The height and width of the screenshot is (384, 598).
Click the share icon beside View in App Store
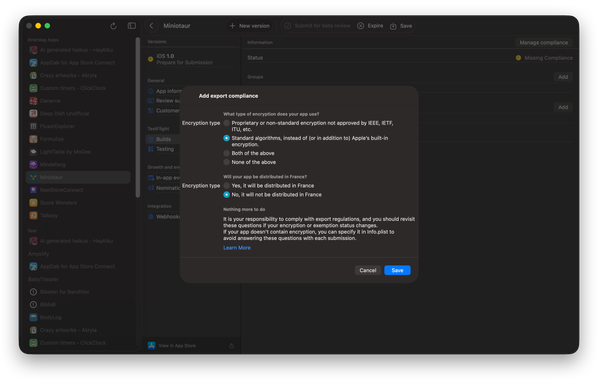[231, 345]
